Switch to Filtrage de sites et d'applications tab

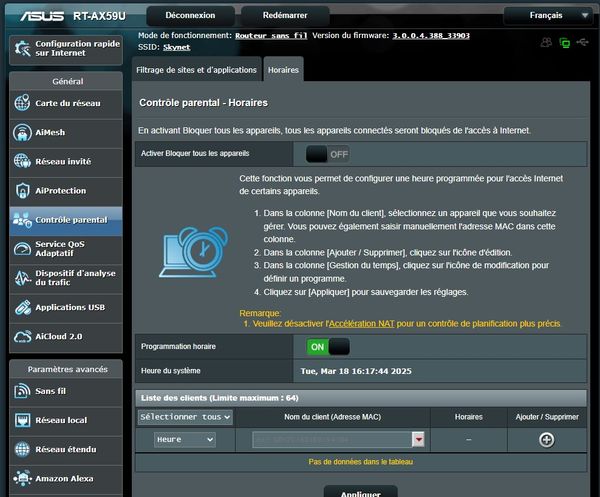(196, 68)
